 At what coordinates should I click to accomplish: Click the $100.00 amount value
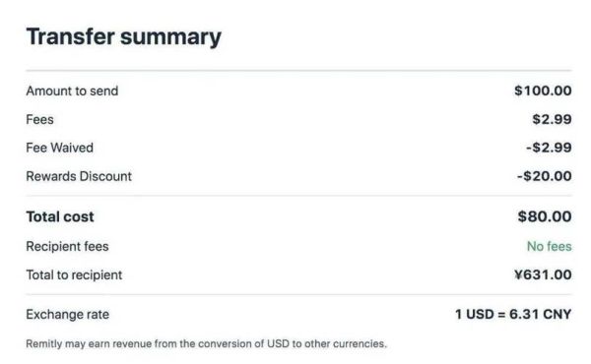pos(543,91)
